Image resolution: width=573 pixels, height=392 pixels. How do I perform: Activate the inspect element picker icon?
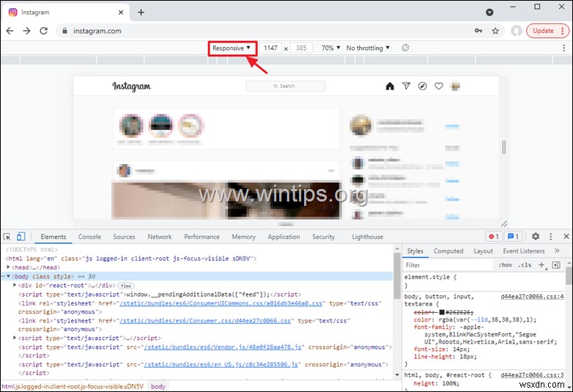tap(7, 237)
